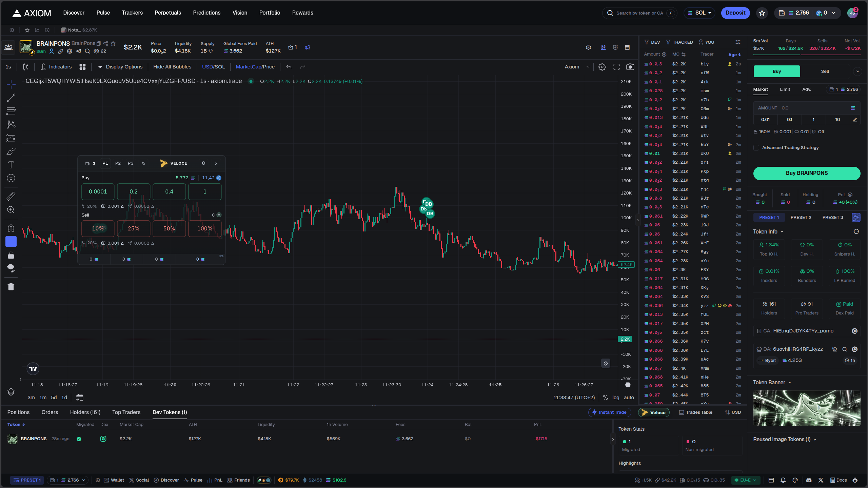Enable Advanced Trading Strategy checkbox
Image resolution: width=868 pixels, height=488 pixels.
756,147
